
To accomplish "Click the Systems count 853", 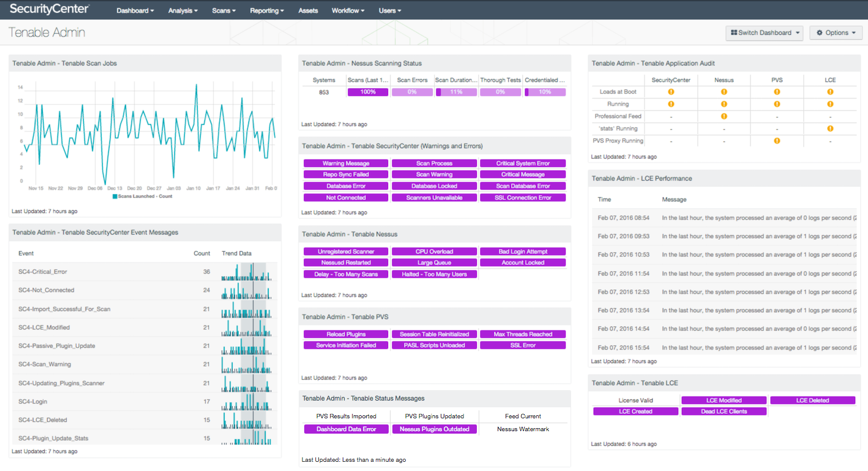I will [324, 92].
